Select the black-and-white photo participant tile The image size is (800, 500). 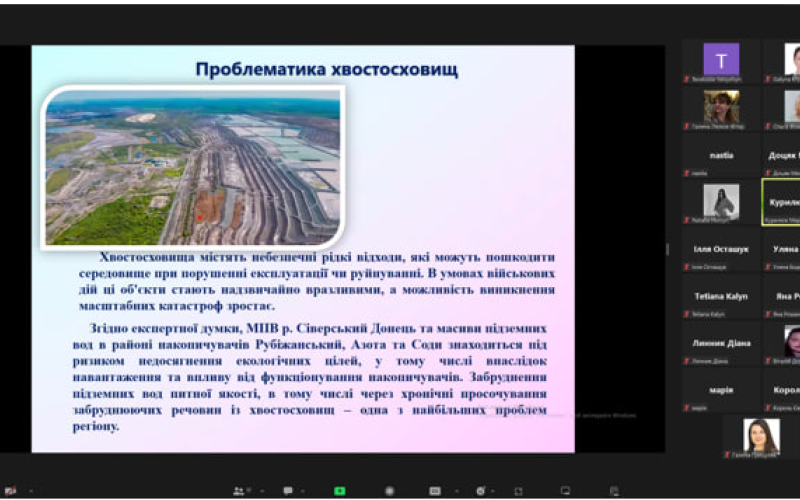721,203
